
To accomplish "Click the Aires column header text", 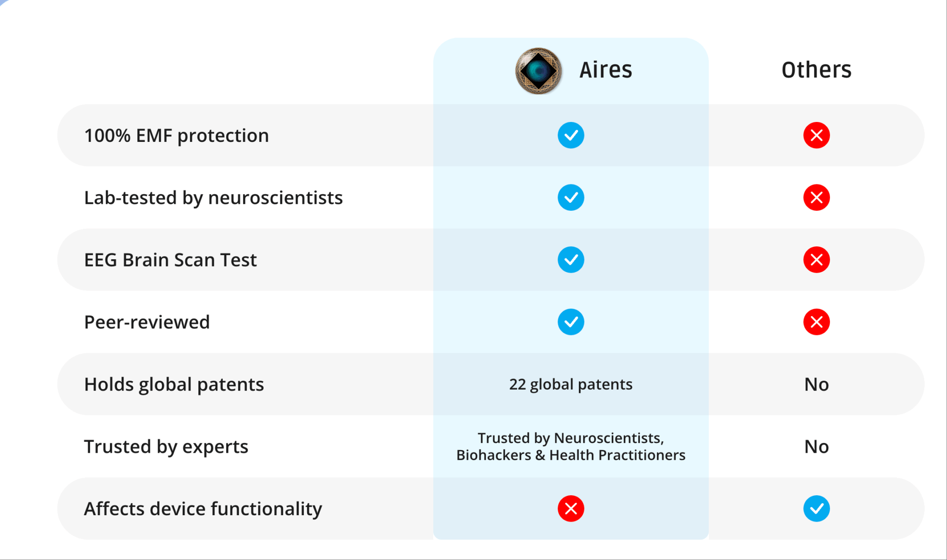I will [x=606, y=70].
